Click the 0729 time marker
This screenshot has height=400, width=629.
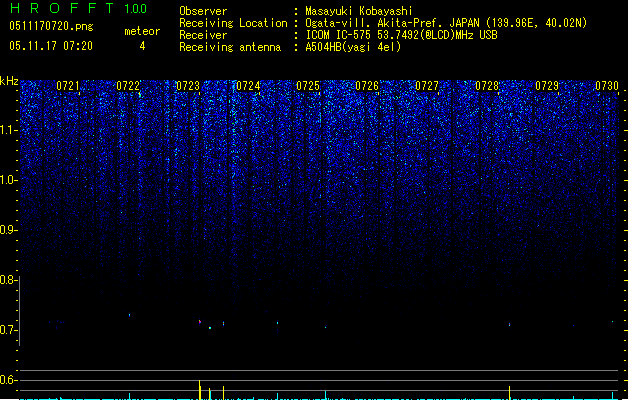[x=547, y=86]
